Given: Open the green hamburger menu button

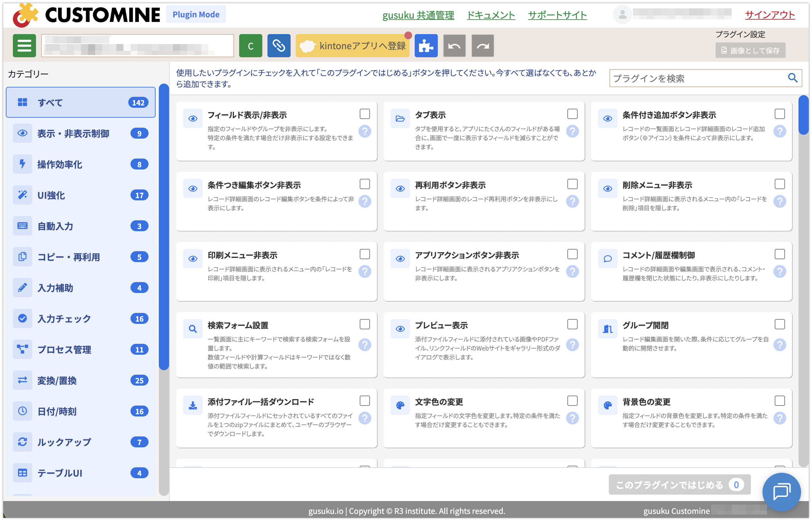Looking at the screenshot, I should pos(24,46).
